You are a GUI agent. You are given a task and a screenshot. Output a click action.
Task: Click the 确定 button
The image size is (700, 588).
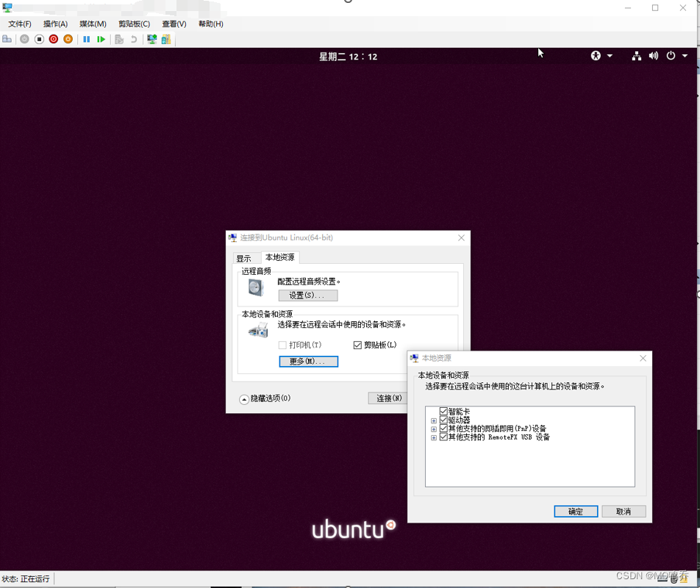tap(576, 511)
